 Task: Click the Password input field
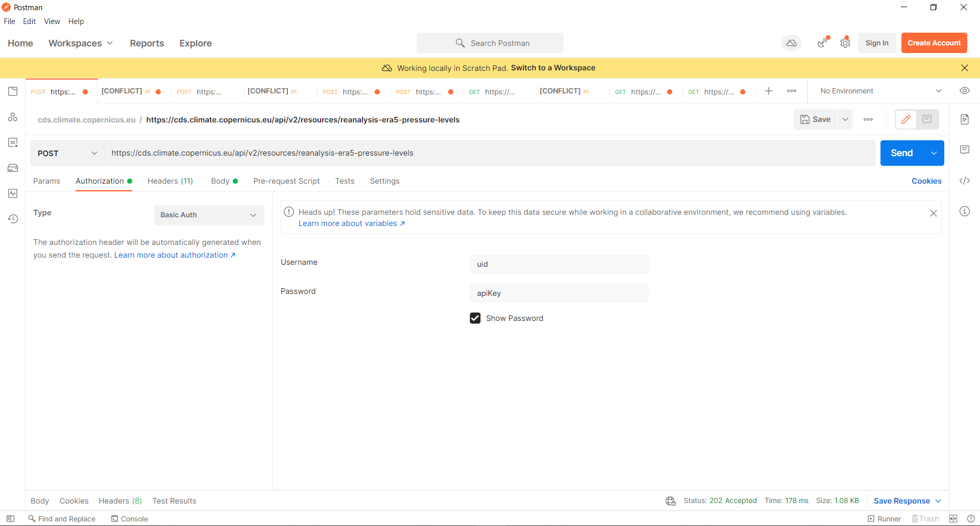(x=559, y=293)
